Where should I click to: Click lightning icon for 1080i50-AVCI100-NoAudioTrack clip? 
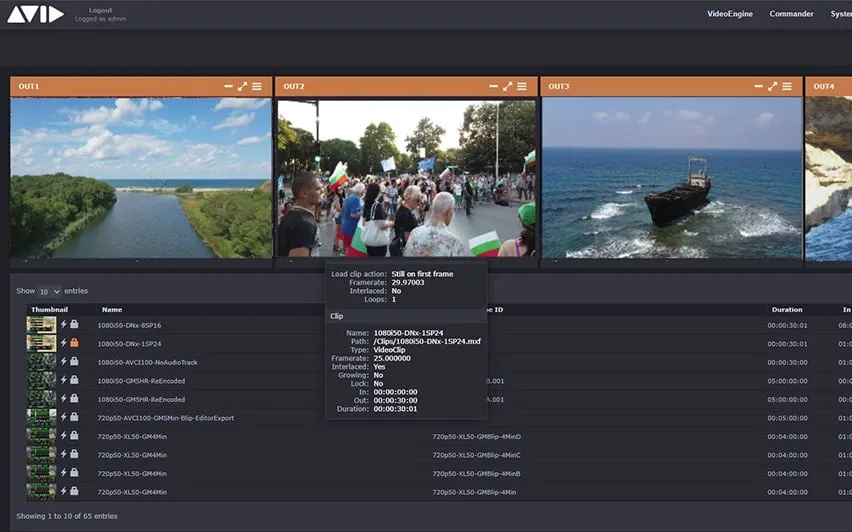pos(64,362)
